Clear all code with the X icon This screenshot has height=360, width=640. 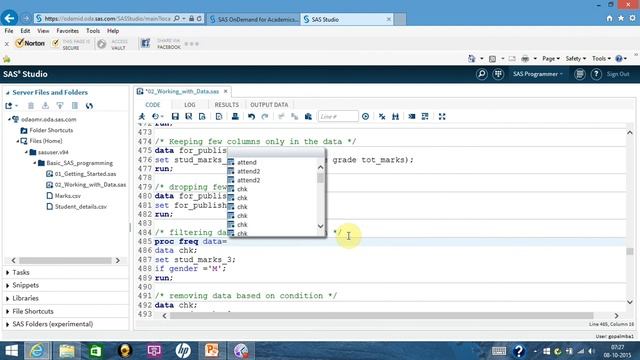[x=382, y=117]
